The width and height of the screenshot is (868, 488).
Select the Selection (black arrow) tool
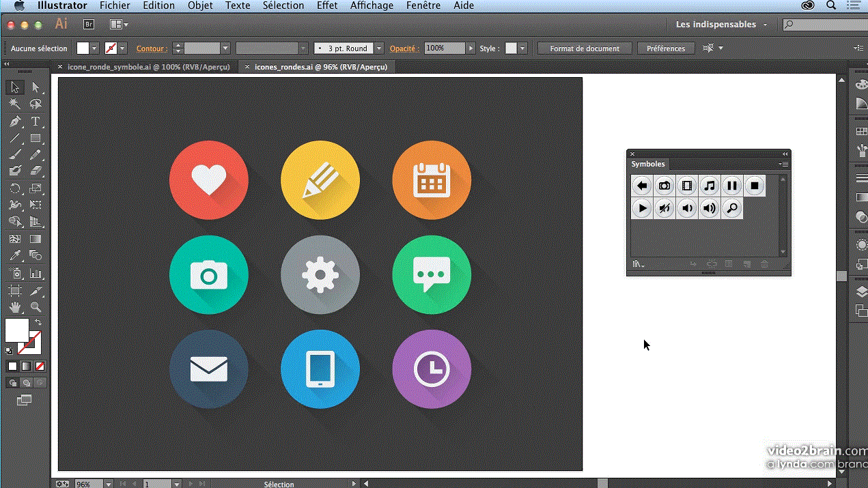15,87
